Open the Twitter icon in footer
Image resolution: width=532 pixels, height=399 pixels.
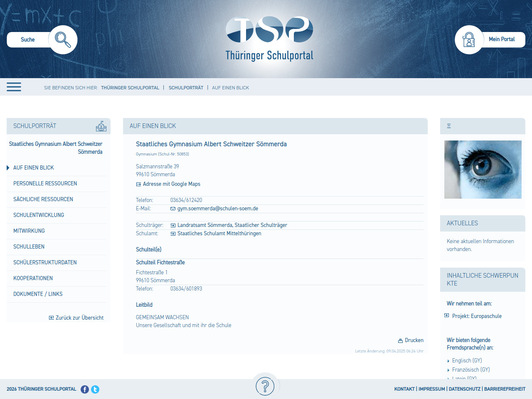[95, 389]
